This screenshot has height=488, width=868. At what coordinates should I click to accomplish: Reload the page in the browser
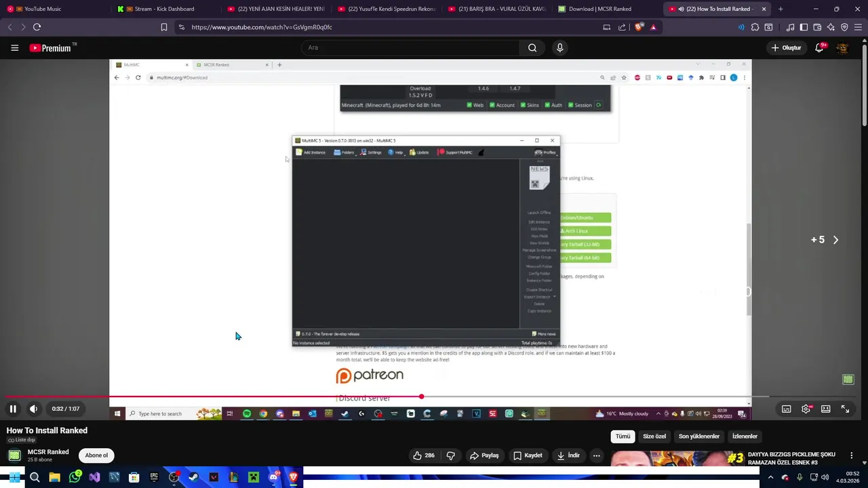(x=37, y=27)
